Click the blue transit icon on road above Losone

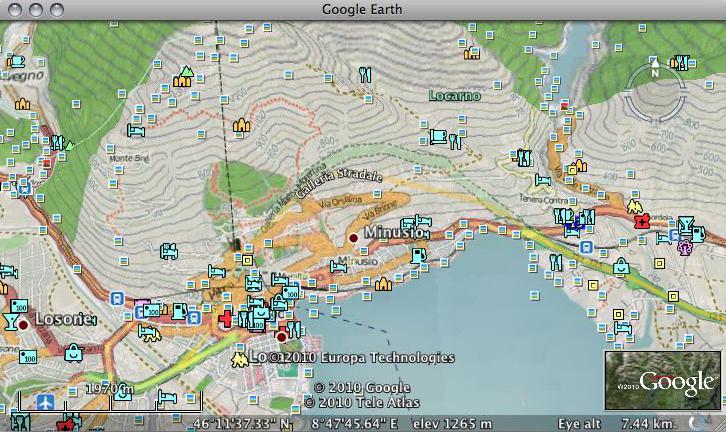pyautogui.click(x=118, y=299)
